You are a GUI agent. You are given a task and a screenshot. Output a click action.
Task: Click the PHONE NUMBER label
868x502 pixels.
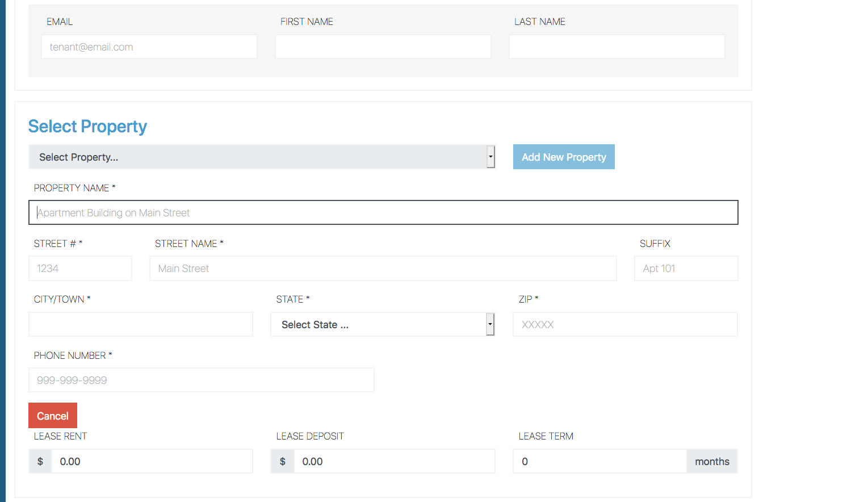coord(73,355)
